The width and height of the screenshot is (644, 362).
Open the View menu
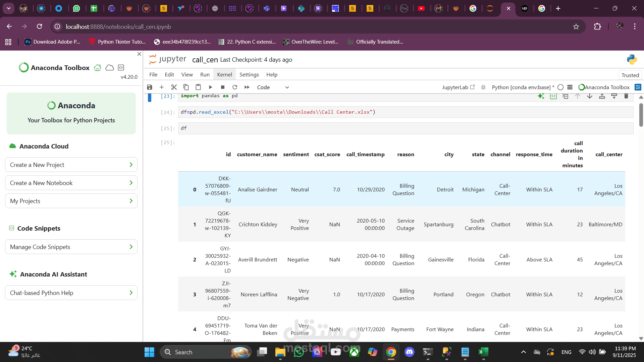pyautogui.click(x=187, y=74)
